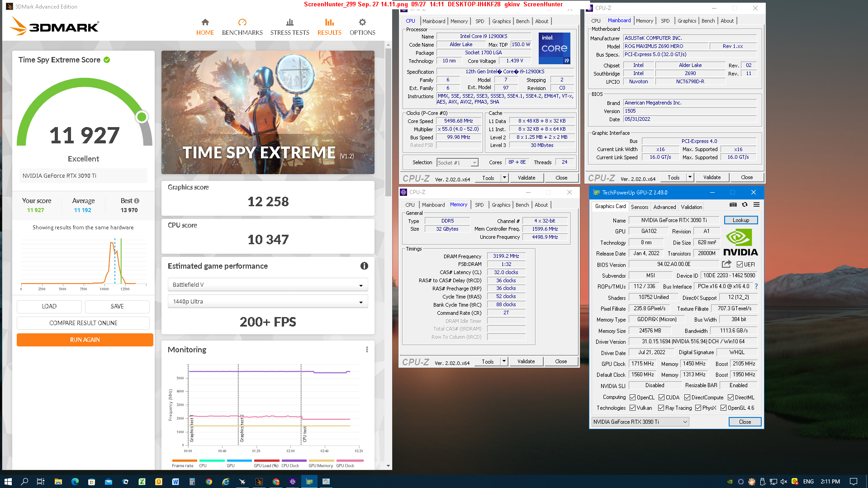Toggle the PhysX checkbox in GPU-Z
This screenshot has height=488, width=868.
698,408
